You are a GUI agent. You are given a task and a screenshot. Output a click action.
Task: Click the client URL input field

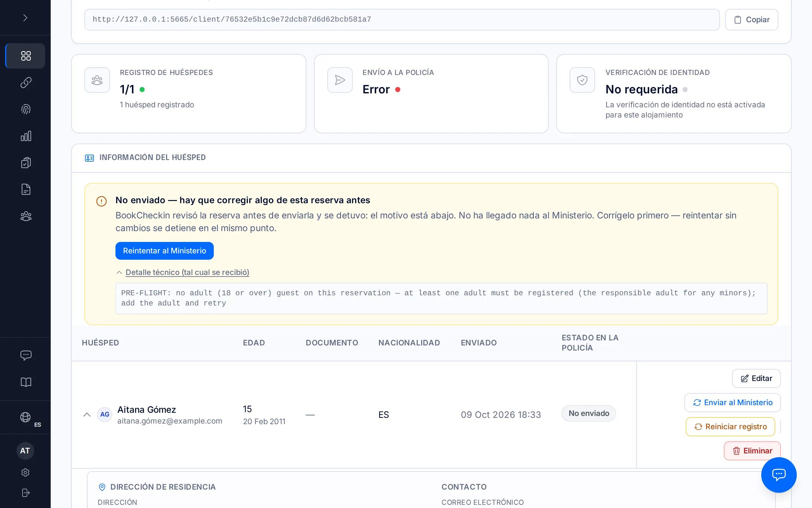(402, 19)
